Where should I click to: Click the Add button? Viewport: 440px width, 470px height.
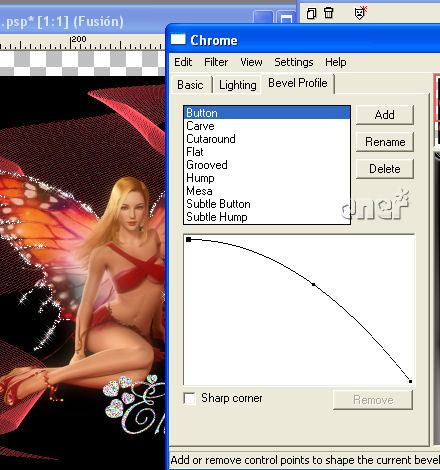385,115
